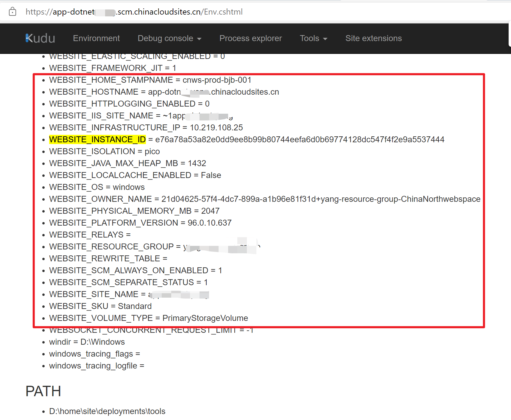Expand the Tools dropdown menu
Screen dimensions: 511x420
(x=313, y=38)
